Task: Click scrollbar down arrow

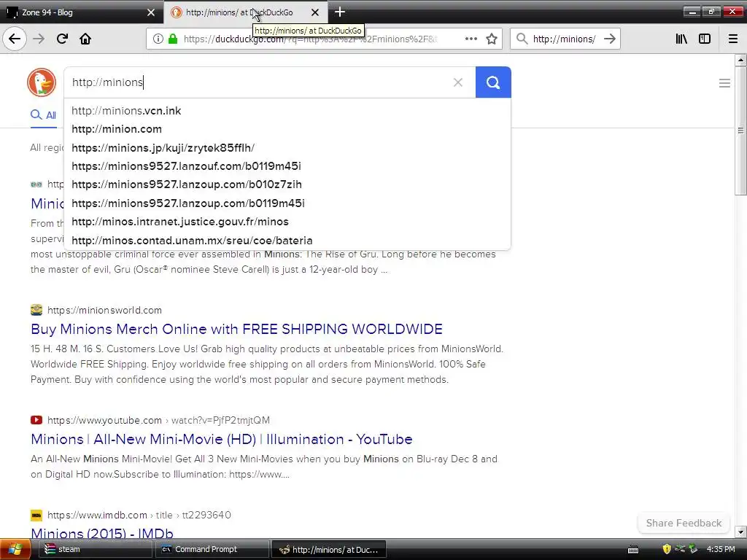Action: click(x=740, y=532)
